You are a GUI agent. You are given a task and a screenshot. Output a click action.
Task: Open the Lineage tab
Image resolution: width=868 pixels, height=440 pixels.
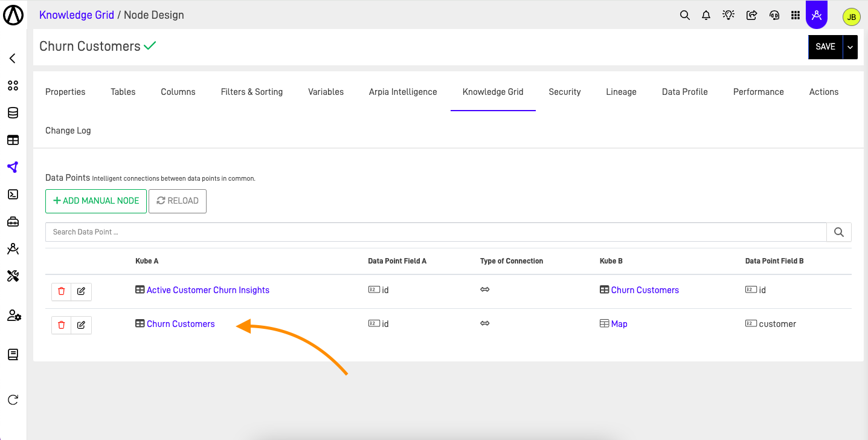[622, 92]
